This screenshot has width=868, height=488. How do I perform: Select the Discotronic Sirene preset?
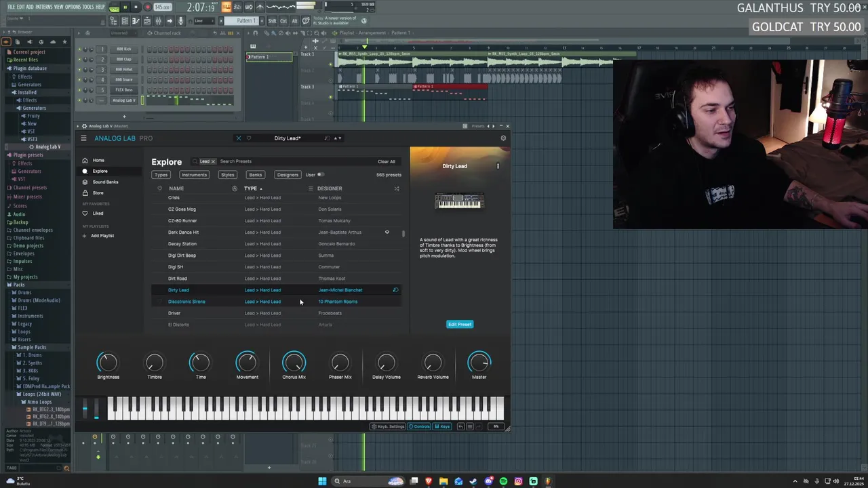click(x=277, y=302)
